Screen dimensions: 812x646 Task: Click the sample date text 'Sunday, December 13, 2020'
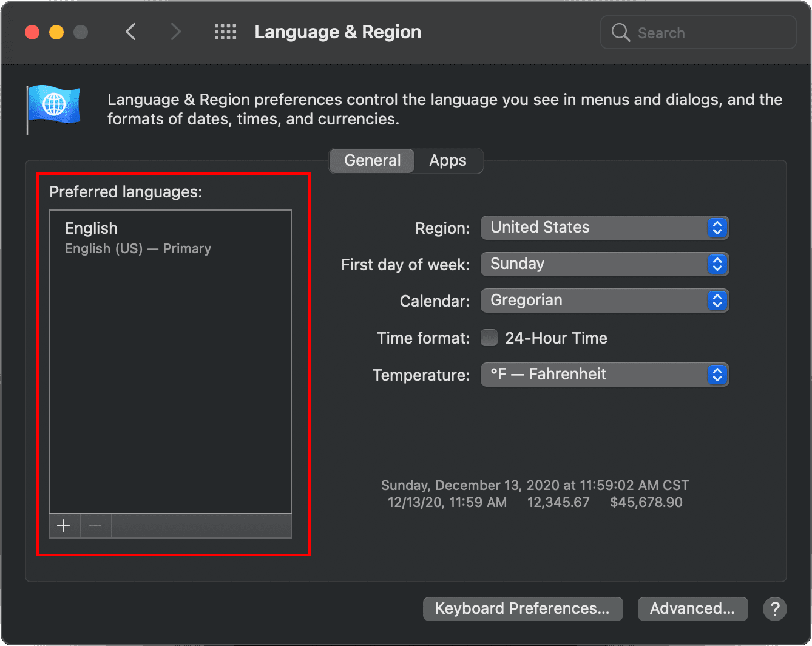pos(471,485)
